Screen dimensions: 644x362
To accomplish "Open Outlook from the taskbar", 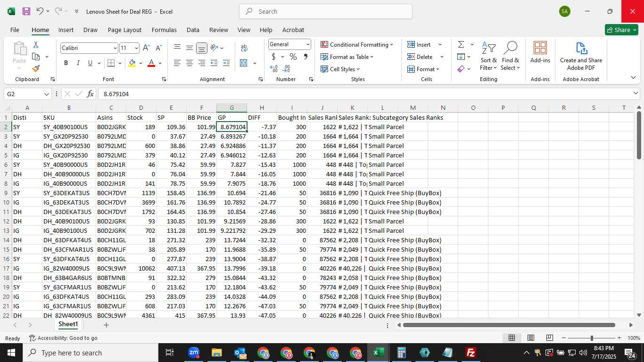I will click(240, 353).
